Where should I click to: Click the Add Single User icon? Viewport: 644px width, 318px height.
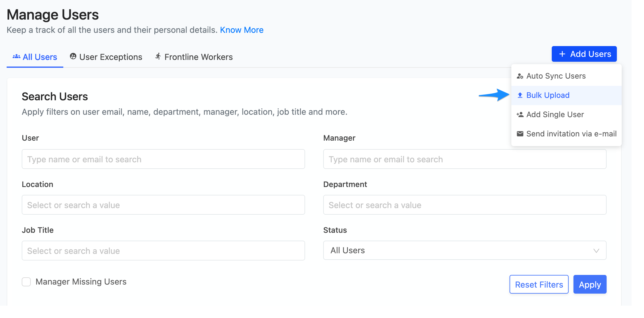point(520,115)
